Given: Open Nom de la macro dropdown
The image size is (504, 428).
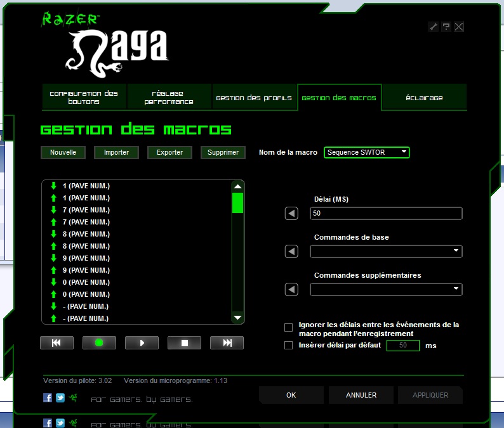Looking at the screenshot, I should [367, 153].
